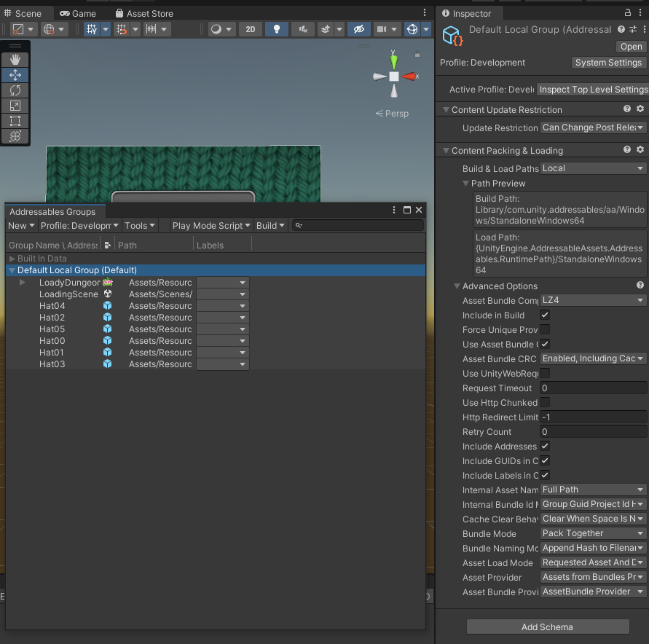Toggle Use Asset Bundle Cache checkbox
649x644 pixels.
(545, 344)
